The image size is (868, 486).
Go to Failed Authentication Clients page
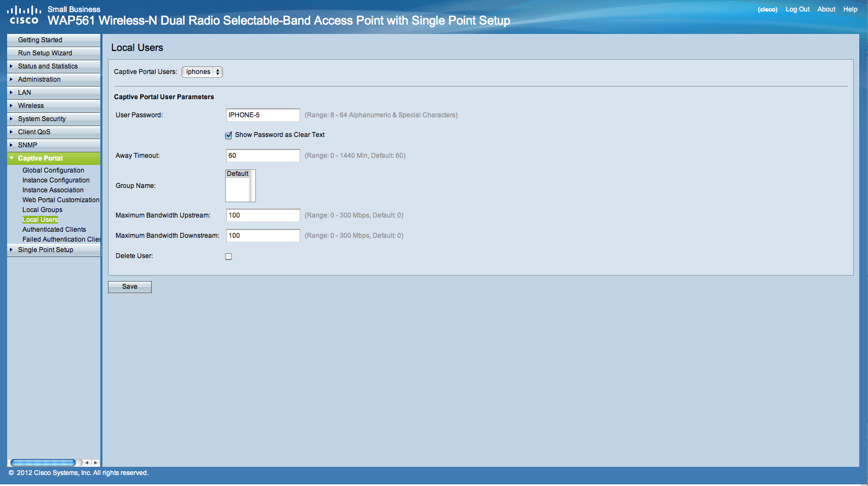[61, 239]
